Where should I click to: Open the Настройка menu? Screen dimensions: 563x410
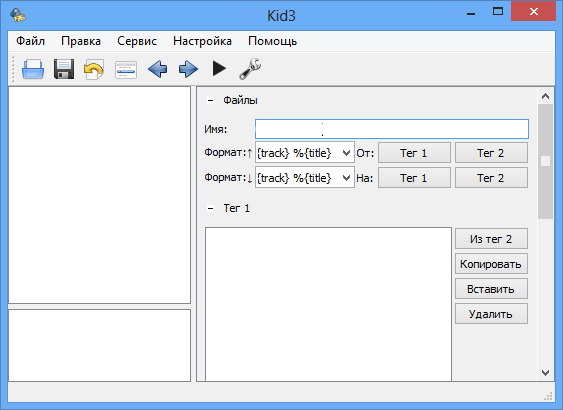tap(202, 41)
